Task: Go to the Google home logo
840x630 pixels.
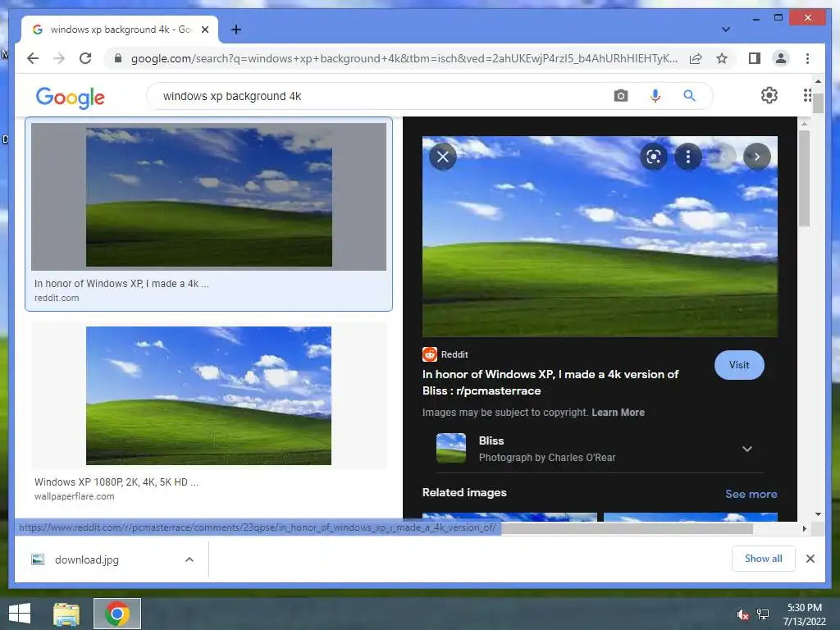Action: point(71,98)
